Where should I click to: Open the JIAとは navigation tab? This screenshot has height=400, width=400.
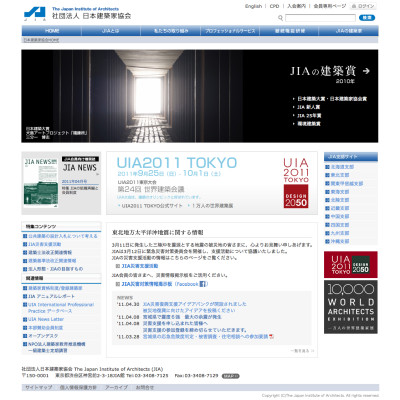click(111, 31)
